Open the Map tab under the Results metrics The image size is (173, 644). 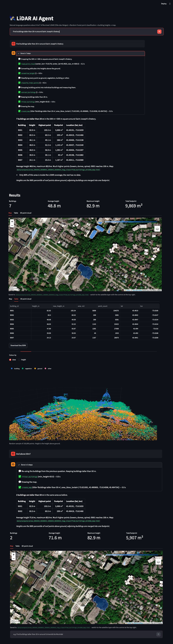pyautogui.click(x=10, y=213)
